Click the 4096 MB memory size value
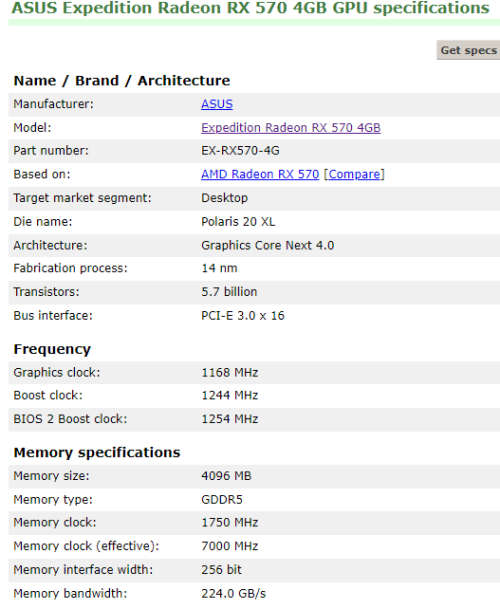The width and height of the screenshot is (500, 609). click(226, 476)
